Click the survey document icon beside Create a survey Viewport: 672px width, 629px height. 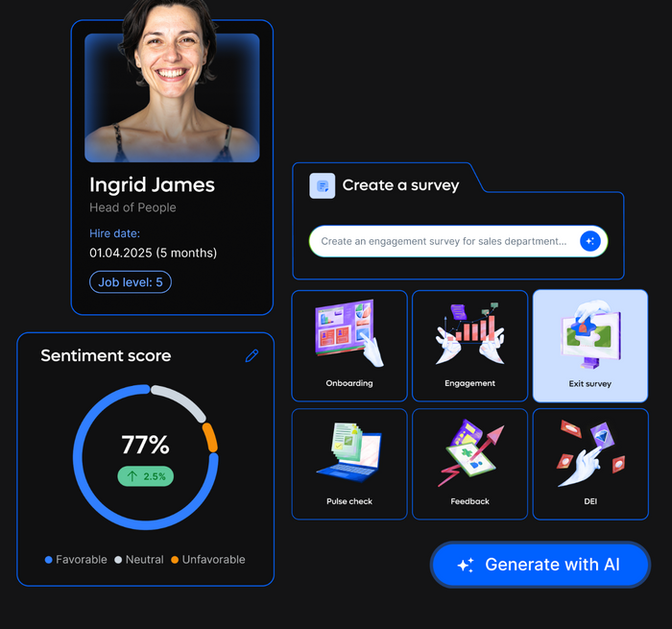pyautogui.click(x=323, y=185)
